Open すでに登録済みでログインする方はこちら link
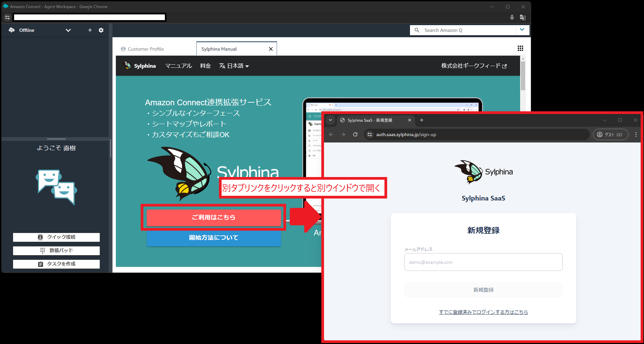This screenshot has height=344, width=644. [x=484, y=312]
